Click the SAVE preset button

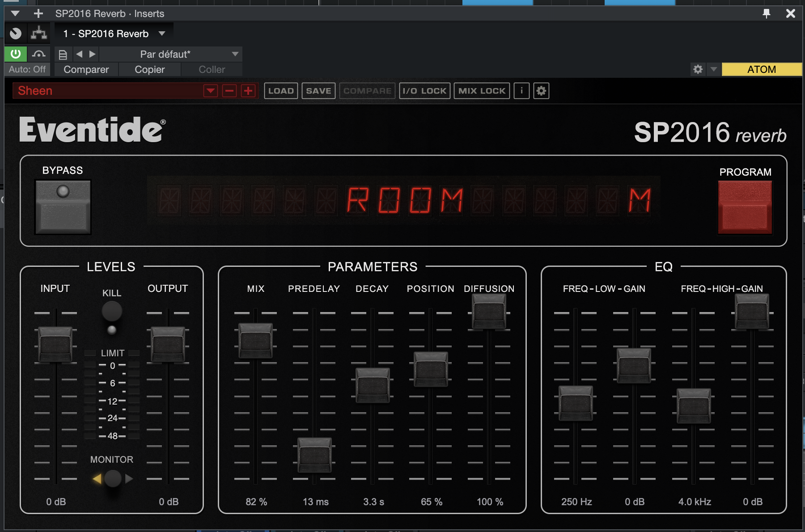[x=318, y=91]
